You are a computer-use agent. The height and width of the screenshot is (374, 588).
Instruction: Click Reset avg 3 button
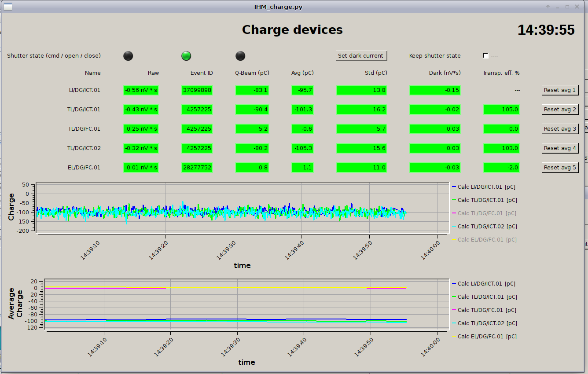coord(560,128)
